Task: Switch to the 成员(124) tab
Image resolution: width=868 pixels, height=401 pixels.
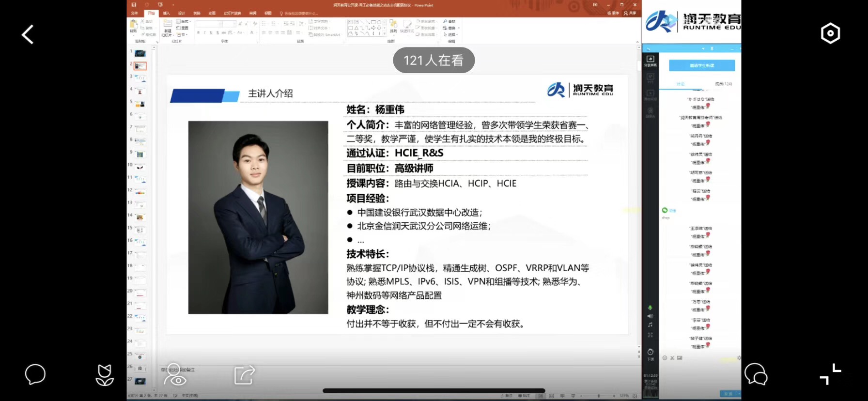Action: pyautogui.click(x=723, y=84)
